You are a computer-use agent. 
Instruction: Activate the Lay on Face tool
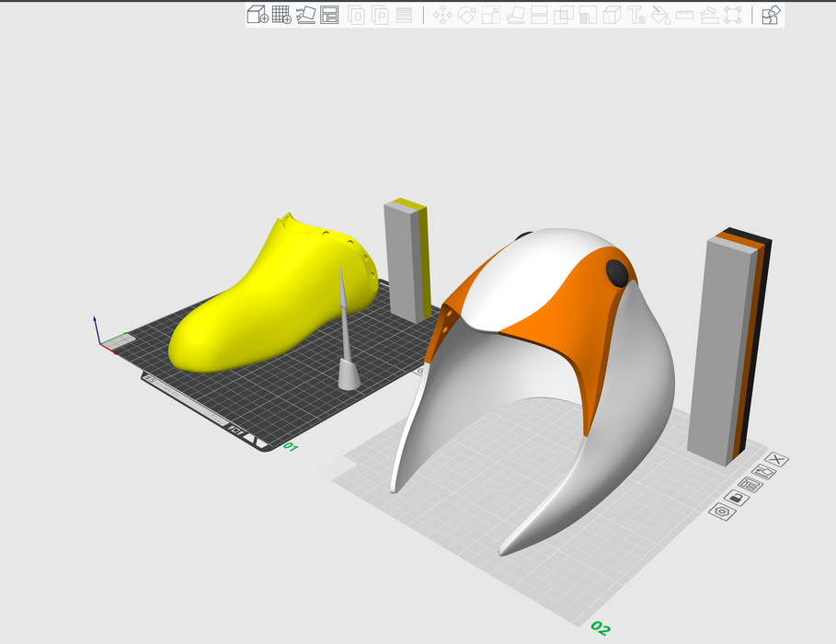[x=516, y=15]
